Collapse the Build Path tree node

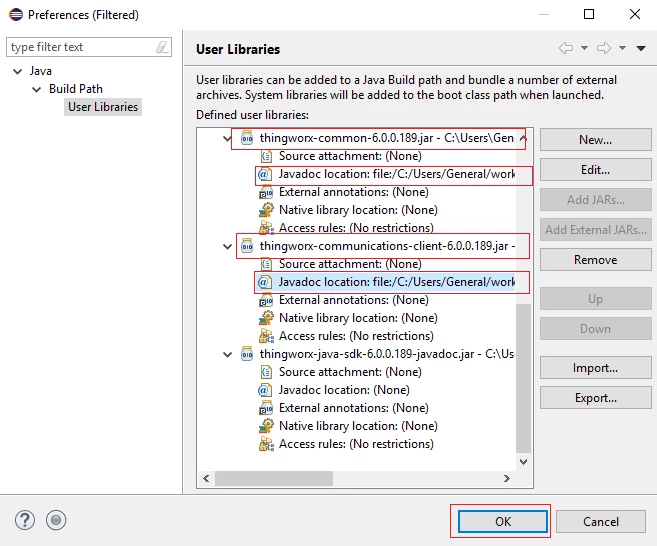coord(37,89)
